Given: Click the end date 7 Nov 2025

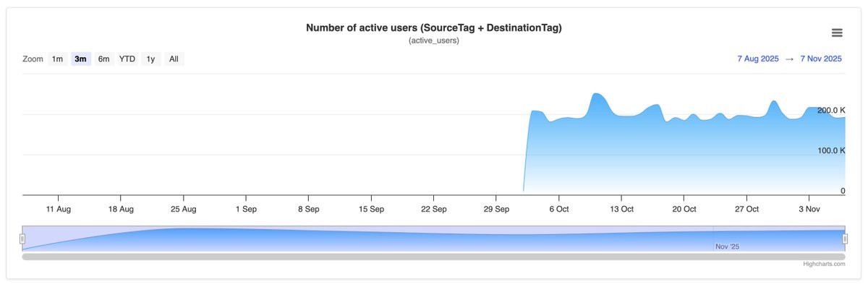Looking at the screenshot, I should click(x=821, y=59).
